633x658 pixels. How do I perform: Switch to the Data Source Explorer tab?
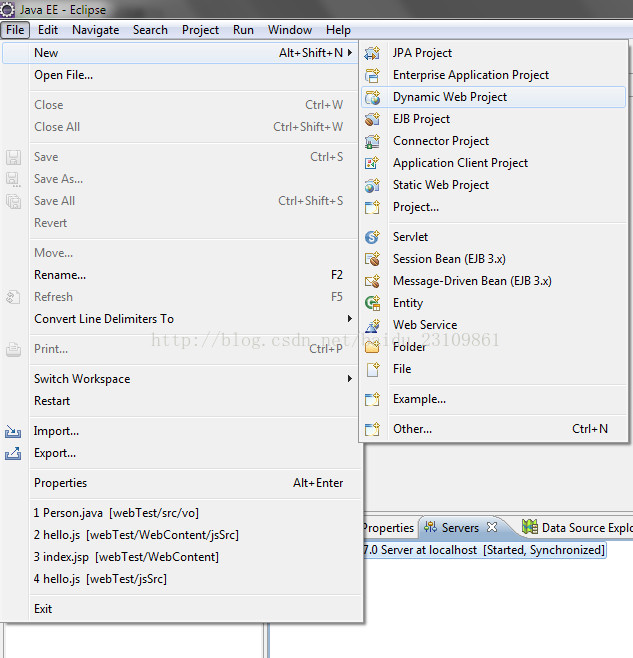tap(576, 527)
